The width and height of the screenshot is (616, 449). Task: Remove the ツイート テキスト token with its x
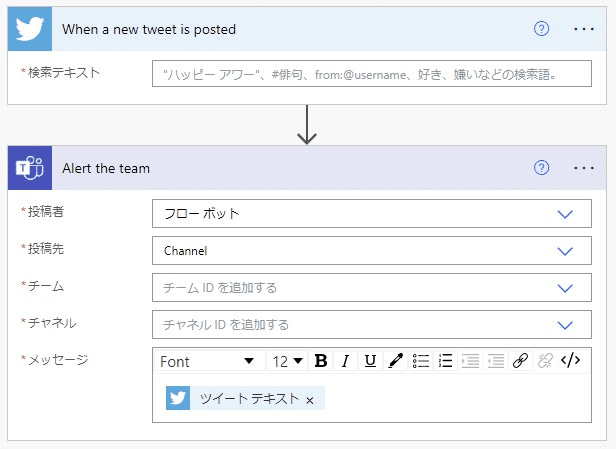[x=310, y=400]
